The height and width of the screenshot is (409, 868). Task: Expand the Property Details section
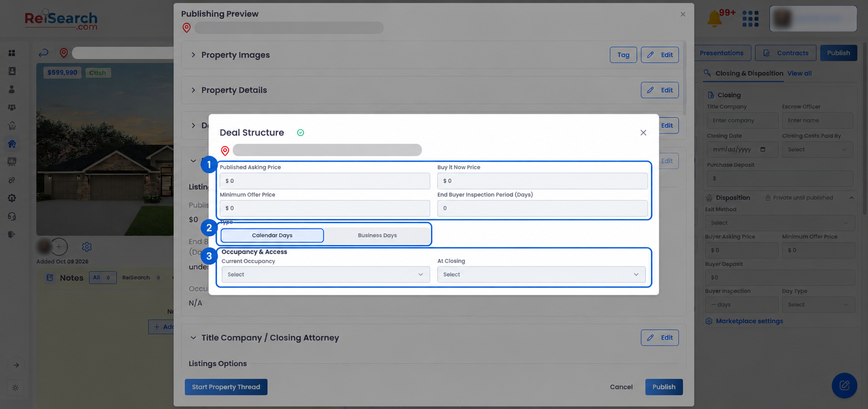193,90
